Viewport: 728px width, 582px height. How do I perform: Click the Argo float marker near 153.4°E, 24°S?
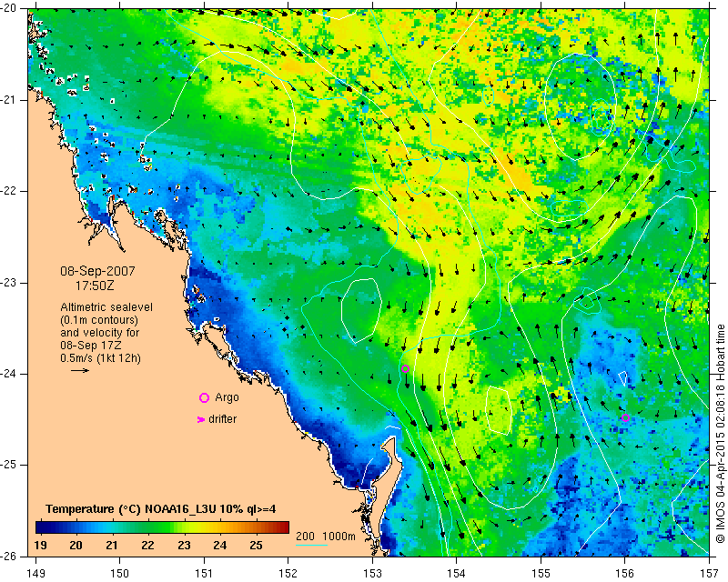(405, 369)
